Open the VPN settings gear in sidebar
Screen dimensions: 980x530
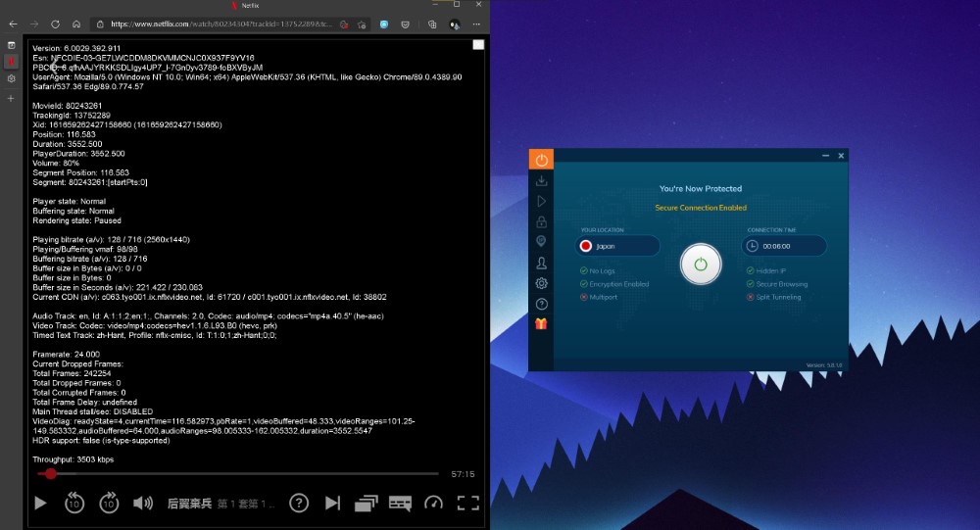tap(541, 283)
